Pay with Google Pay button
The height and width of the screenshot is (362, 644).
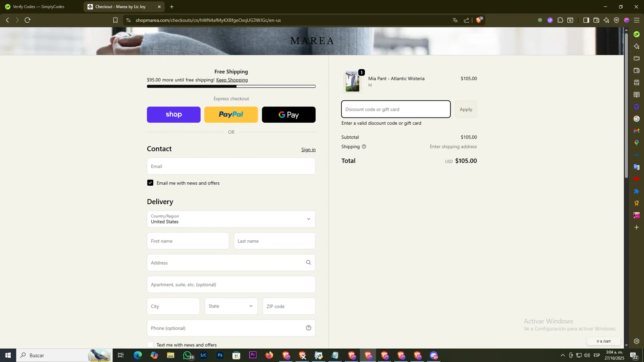[x=289, y=115]
